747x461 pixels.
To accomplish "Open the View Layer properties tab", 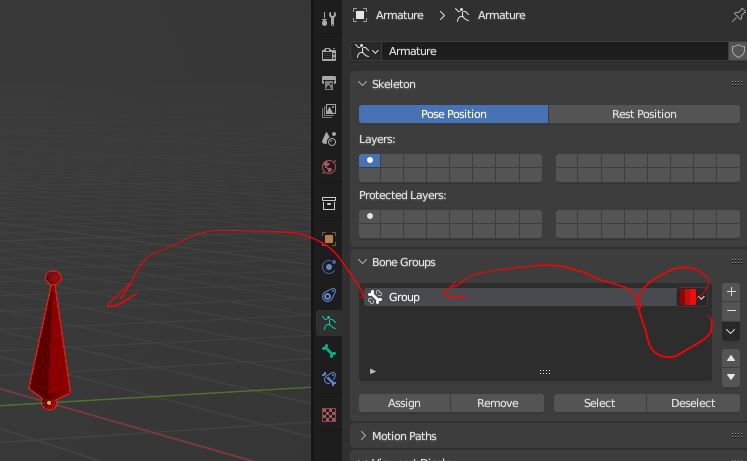I will (x=329, y=111).
